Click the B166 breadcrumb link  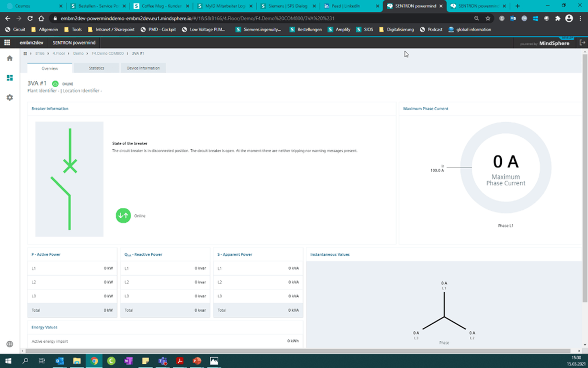(40, 54)
